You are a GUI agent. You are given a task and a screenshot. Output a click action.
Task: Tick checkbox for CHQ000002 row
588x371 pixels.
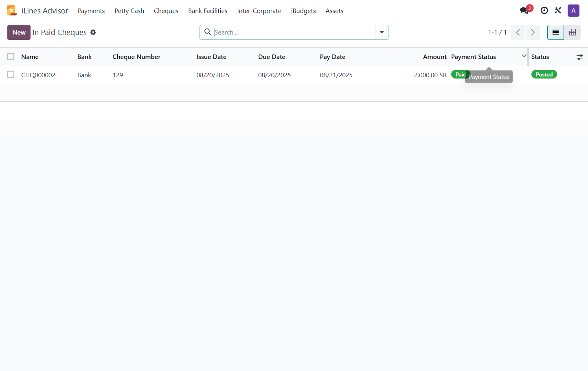(11, 74)
